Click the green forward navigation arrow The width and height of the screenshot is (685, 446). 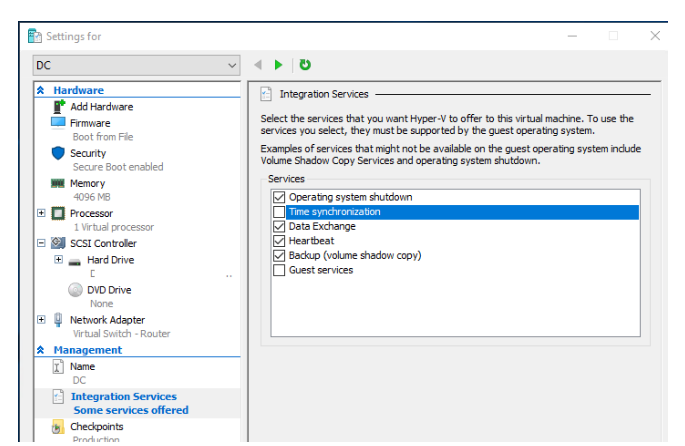(x=278, y=65)
